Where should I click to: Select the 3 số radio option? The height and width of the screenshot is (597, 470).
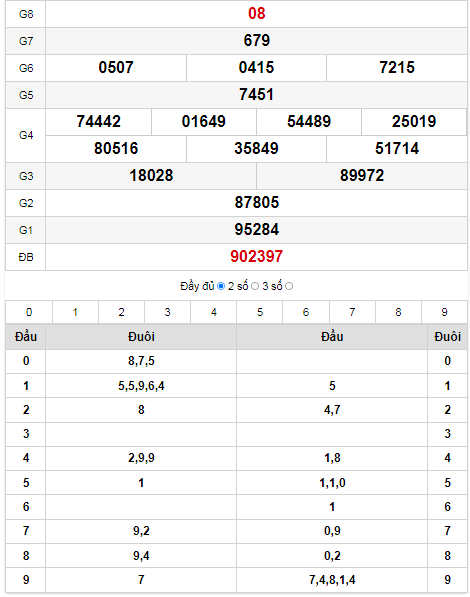[289, 286]
